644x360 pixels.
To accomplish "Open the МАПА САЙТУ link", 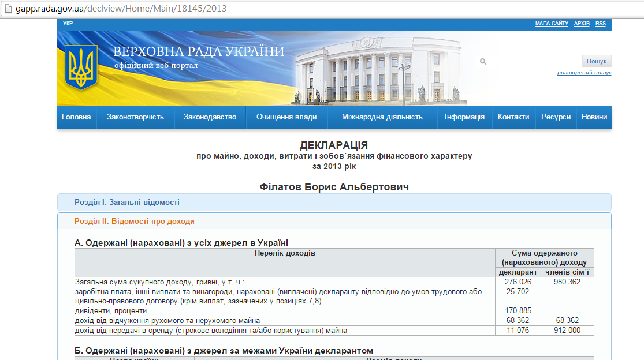I will point(552,24).
